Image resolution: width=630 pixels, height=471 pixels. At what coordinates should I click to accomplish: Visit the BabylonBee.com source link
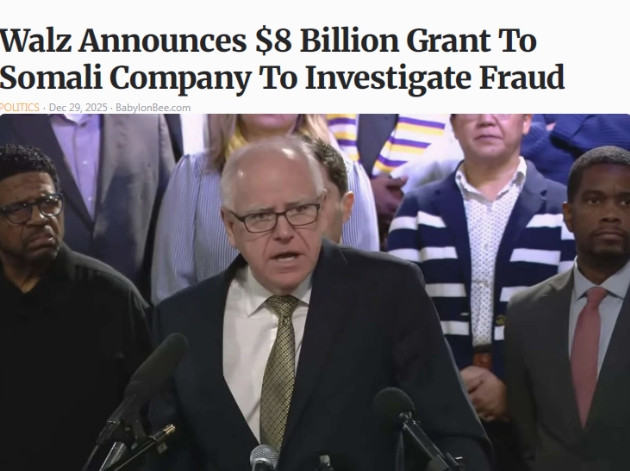coord(153,108)
